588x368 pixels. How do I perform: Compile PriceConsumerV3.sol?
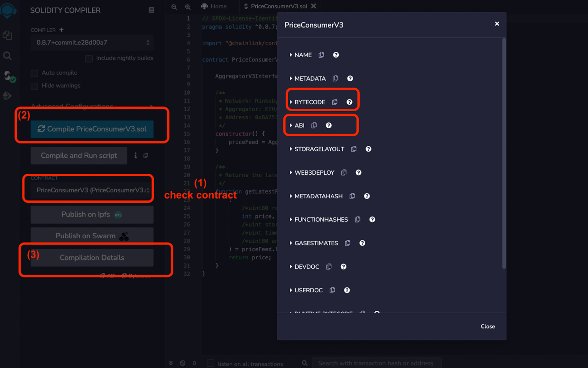(91, 129)
